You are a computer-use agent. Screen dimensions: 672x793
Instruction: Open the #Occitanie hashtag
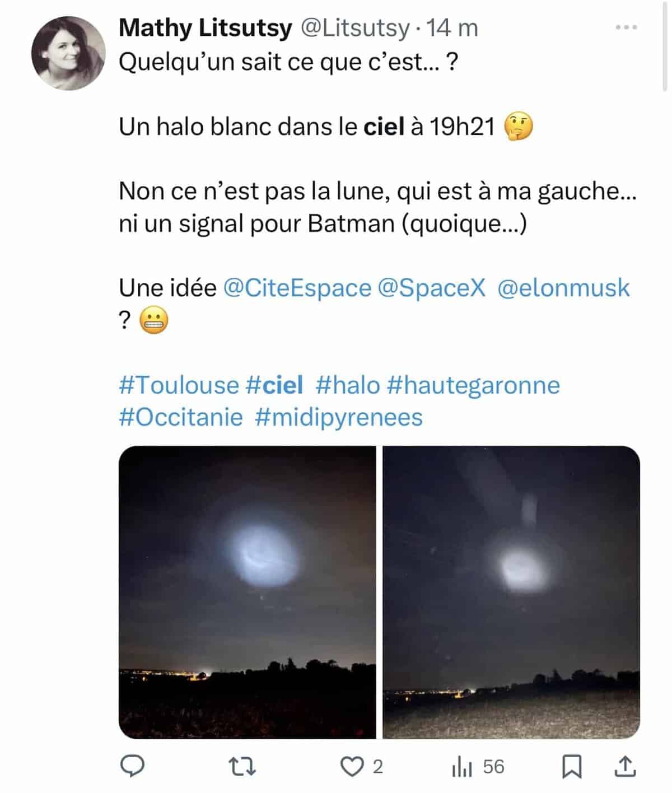[181, 417]
